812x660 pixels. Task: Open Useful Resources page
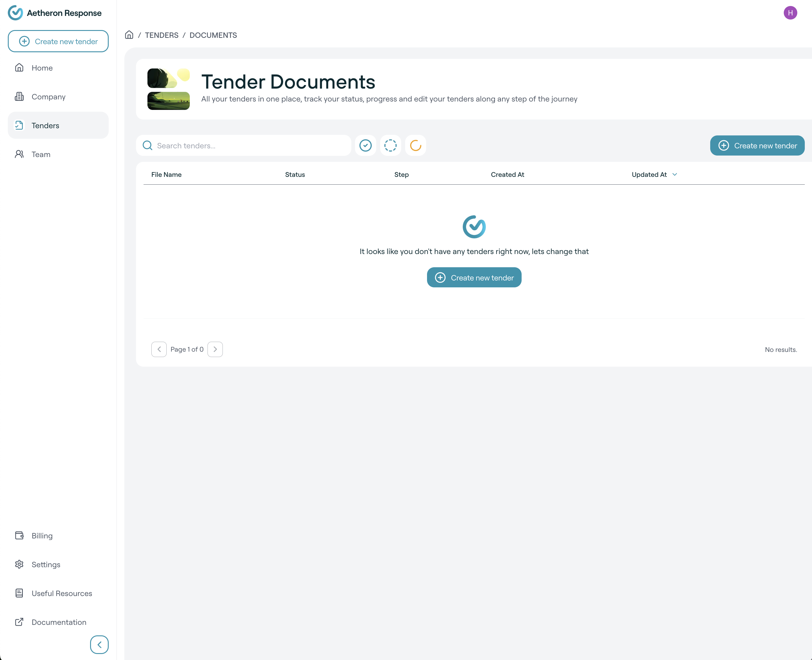coord(62,593)
